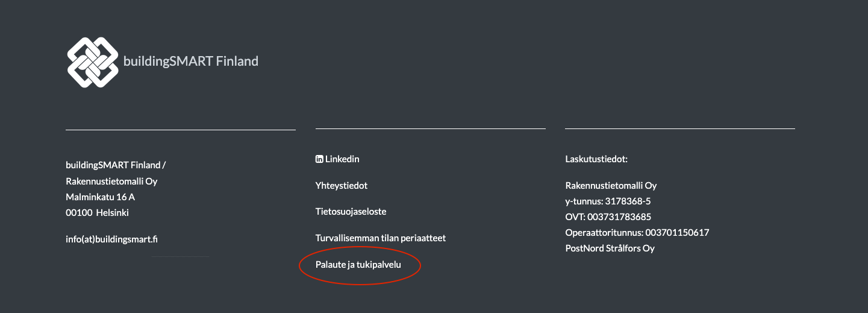Open the Linkedin text link
Viewport: 868px width, 313px height.
(342, 159)
